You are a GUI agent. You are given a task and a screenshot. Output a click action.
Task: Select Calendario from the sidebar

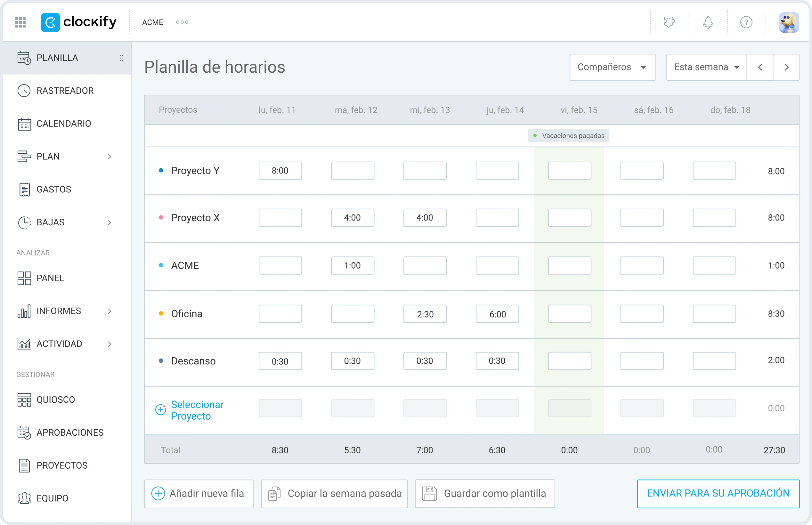click(x=63, y=124)
